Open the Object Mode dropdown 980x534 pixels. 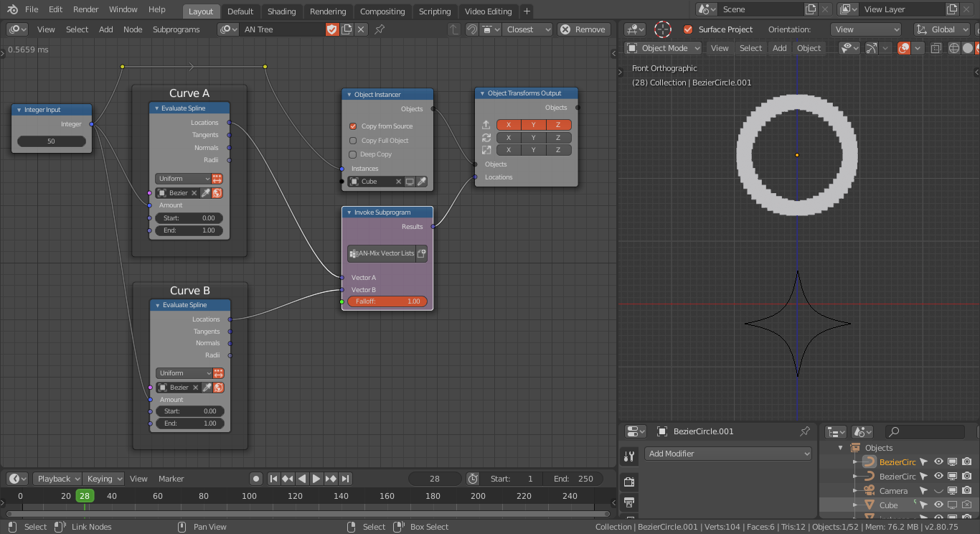point(663,48)
